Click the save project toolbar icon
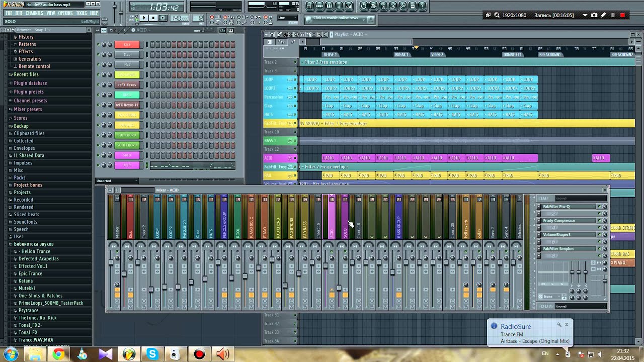The width and height of the screenshot is (644, 362). tap(373, 6)
